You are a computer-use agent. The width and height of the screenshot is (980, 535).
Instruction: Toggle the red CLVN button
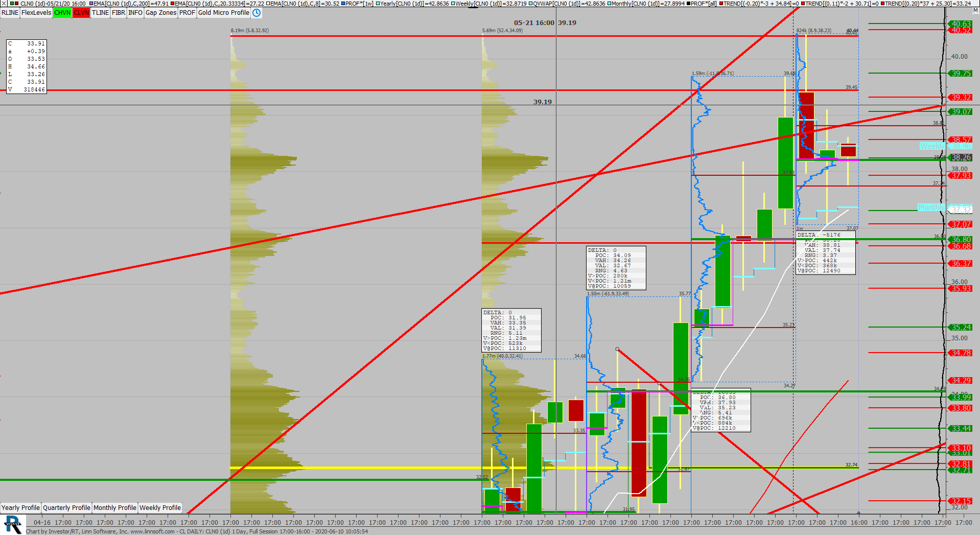tap(81, 13)
